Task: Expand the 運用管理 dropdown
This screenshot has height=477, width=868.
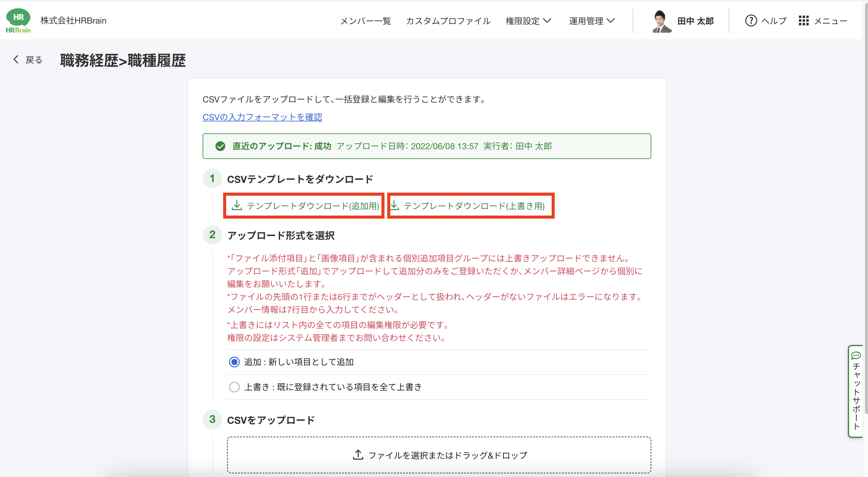Action: (592, 21)
